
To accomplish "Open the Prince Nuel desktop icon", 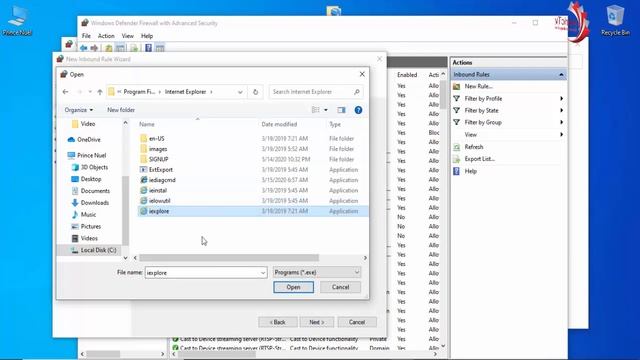I will [17, 21].
